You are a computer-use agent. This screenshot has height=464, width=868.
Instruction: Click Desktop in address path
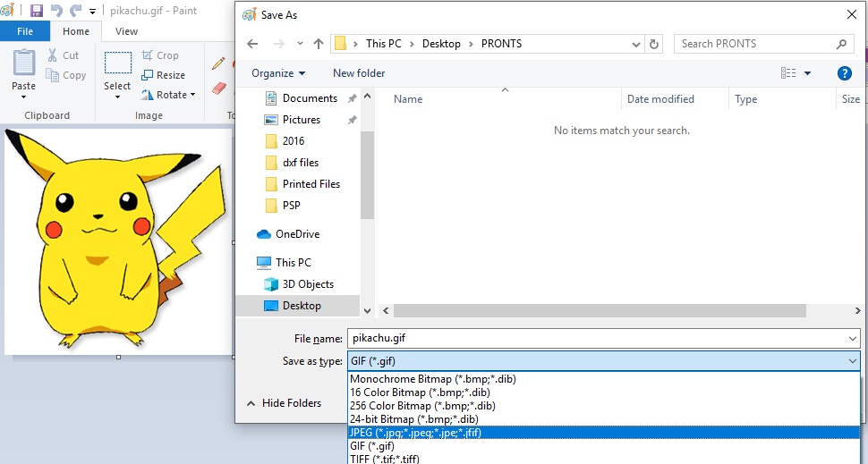tap(441, 44)
